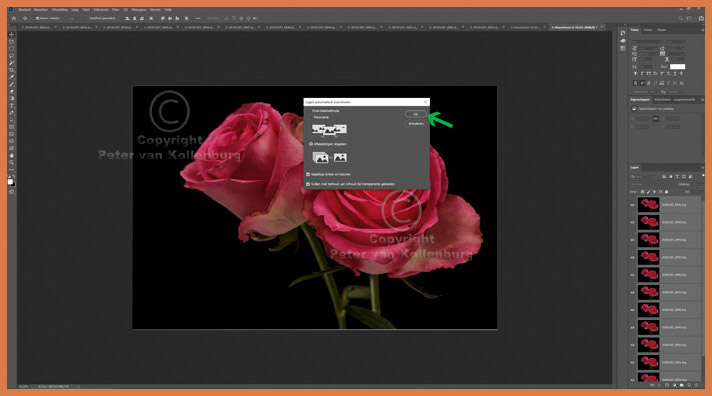Open the collapsed History panel icon
Image resolution: width=712 pixels, height=396 pixels.
coord(623,33)
